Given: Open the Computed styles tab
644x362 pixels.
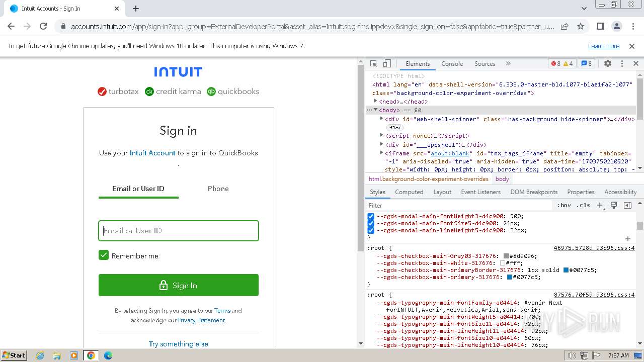Looking at the screenshot, I should tap(409, 192).
